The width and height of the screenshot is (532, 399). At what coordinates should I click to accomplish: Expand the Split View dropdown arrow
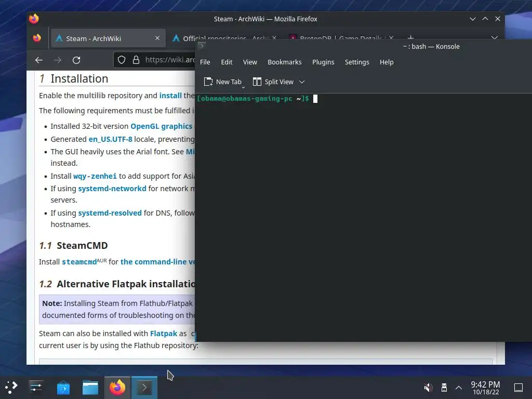click(302, 82)
